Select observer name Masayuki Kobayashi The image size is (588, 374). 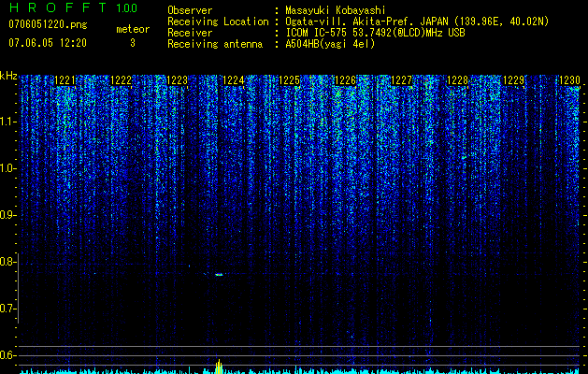[x=336, y=10]
